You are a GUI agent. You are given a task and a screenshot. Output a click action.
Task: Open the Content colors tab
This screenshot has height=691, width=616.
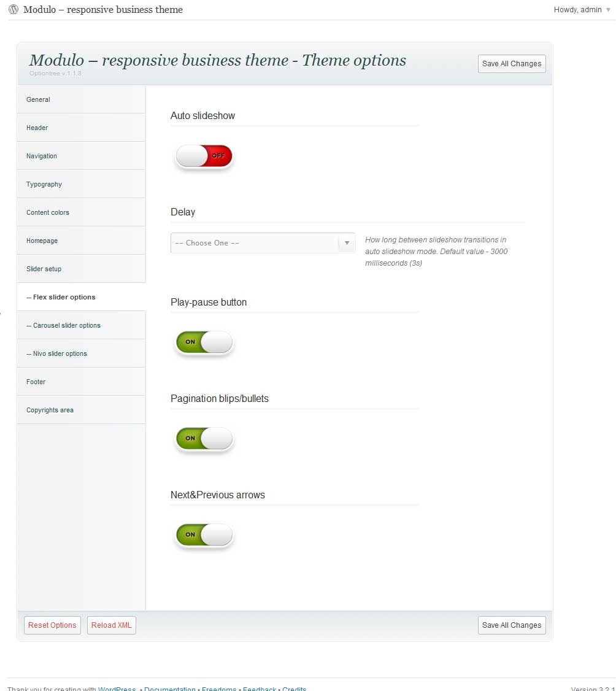[x=81, y=212]
